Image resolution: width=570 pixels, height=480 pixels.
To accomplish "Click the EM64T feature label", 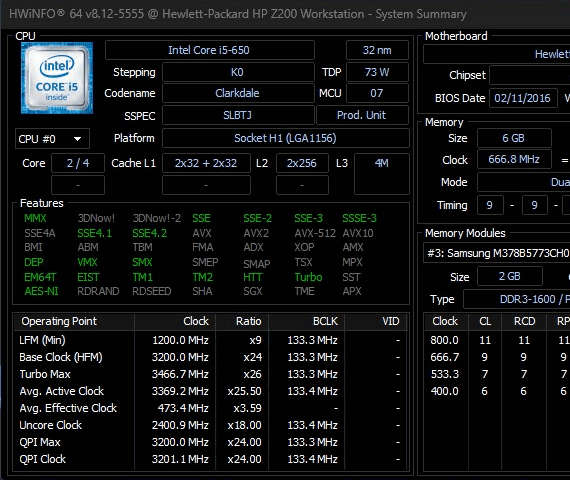I will coord(40,277).
